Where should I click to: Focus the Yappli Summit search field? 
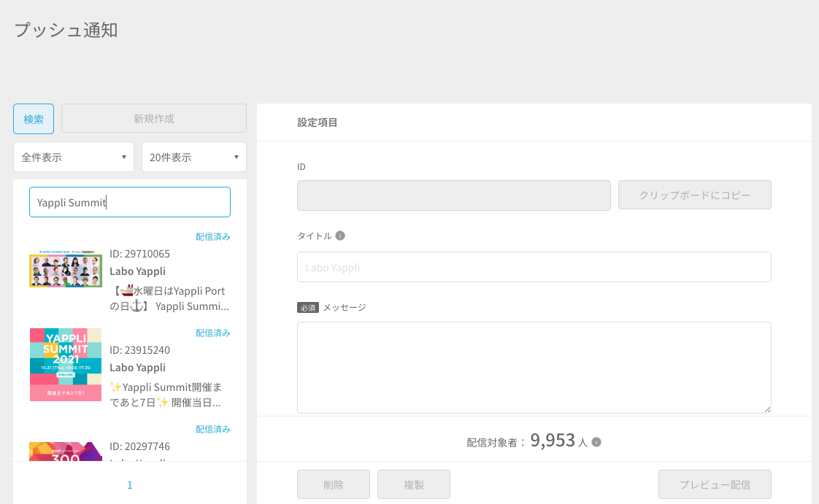tap(129, 202)
